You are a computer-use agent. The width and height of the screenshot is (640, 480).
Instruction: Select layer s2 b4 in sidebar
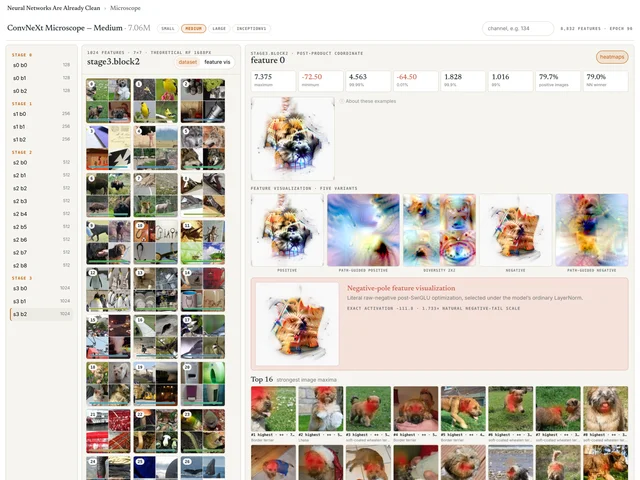pos(41,214)
